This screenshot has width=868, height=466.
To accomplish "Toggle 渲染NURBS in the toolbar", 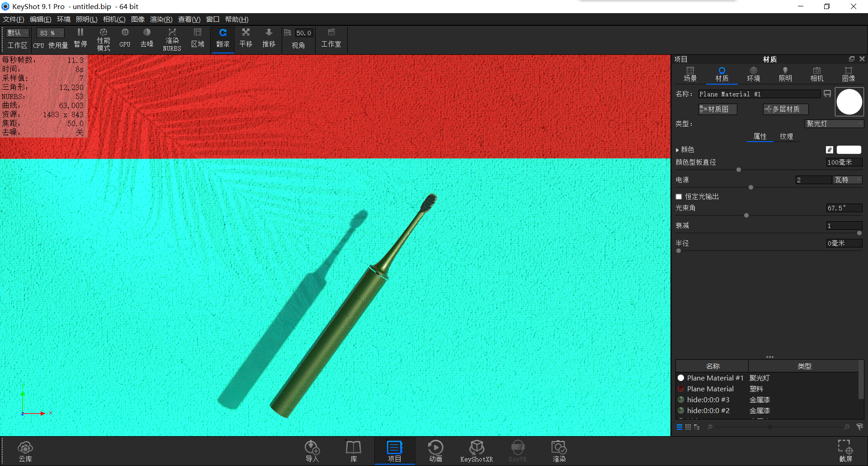I will [x=172, y=39].
